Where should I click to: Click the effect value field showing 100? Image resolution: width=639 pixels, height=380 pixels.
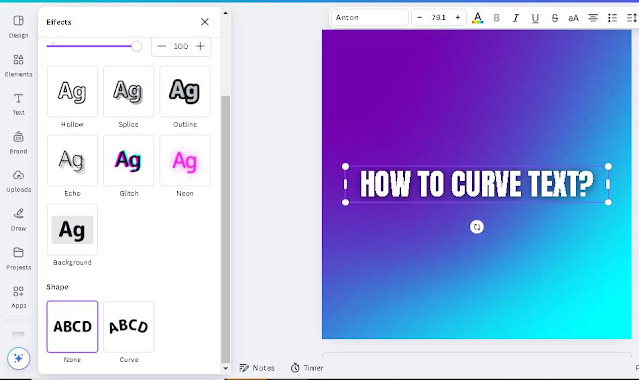point(181,46)
